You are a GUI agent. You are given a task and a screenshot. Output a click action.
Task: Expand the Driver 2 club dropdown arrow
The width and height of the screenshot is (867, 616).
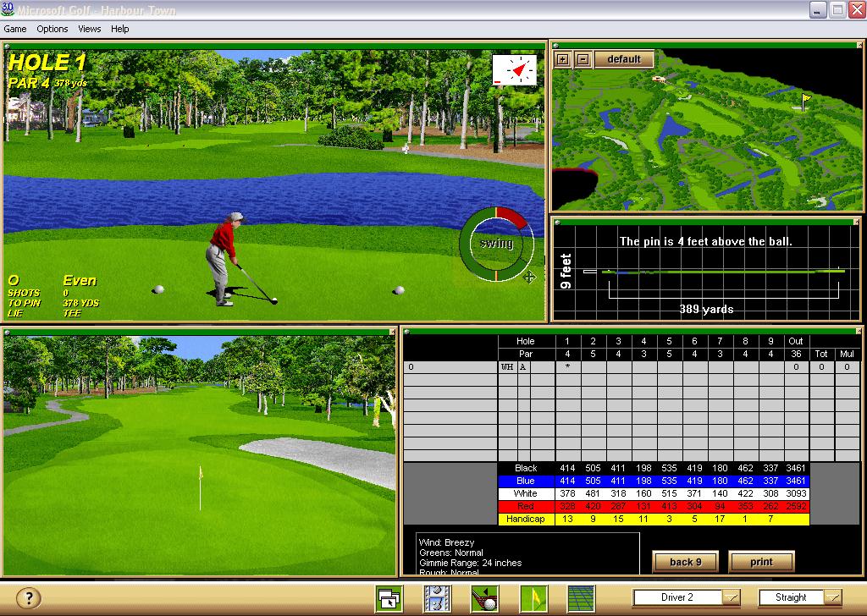coord(731,597)
